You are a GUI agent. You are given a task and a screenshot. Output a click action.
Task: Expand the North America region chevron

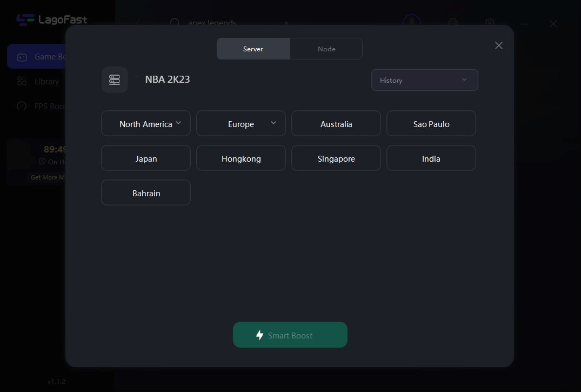pyautogui.click(x=178, y=123)
